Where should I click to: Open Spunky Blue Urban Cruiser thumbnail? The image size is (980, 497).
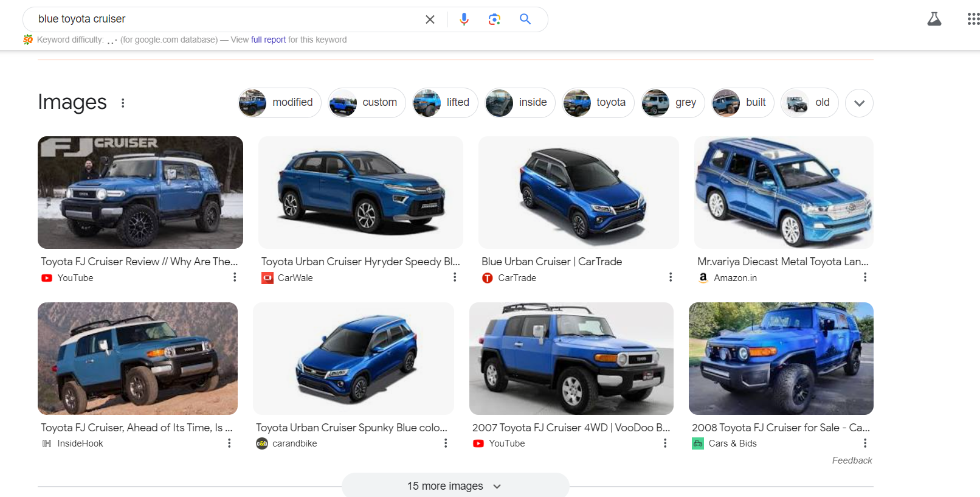click(353, 358)
